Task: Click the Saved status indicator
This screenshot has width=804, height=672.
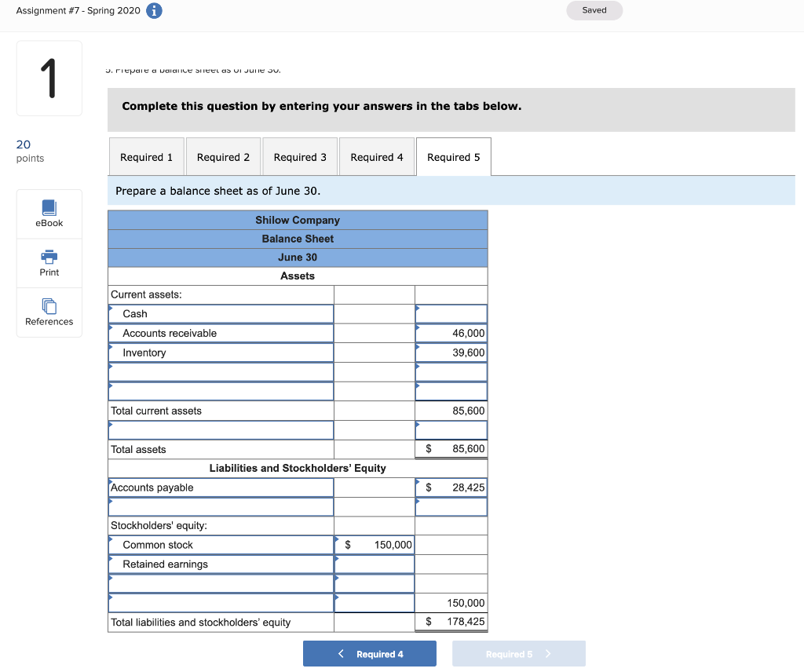Action: point(594,10)
